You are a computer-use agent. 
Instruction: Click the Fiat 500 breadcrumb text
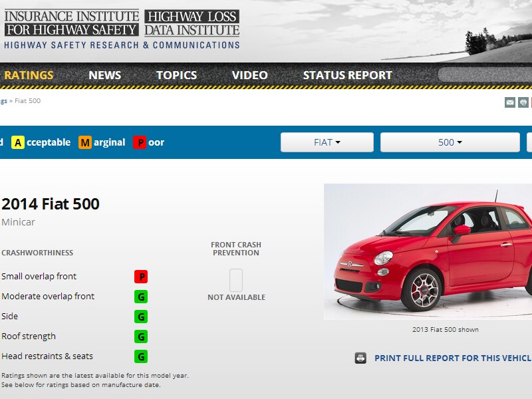click(27, 101)
